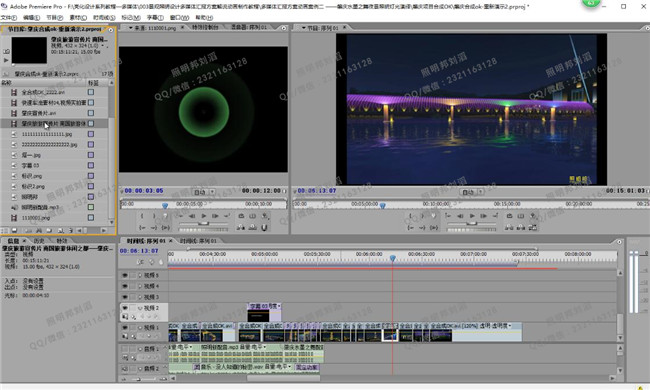Image resolution: width=650 pixels, height=390 pixels.
Task: Step back one frame in program monitor
Action: coord(460,216)
